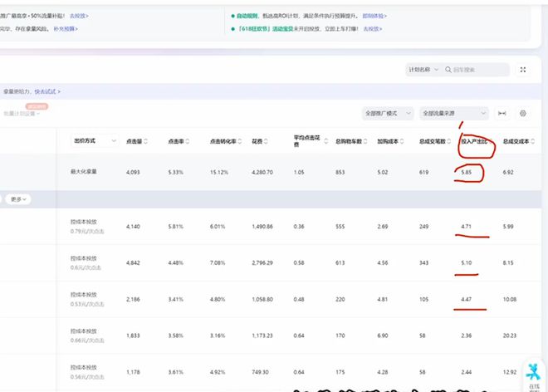Screen dimensions: 548x392
Task: Expand the 计划名称 search type dropdown
Action: (x=421, y=71)
